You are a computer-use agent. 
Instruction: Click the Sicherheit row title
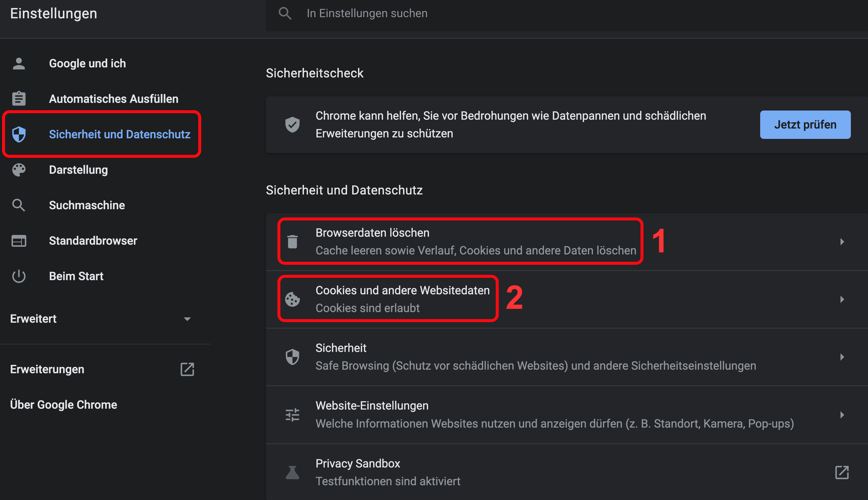coord(341,348)
